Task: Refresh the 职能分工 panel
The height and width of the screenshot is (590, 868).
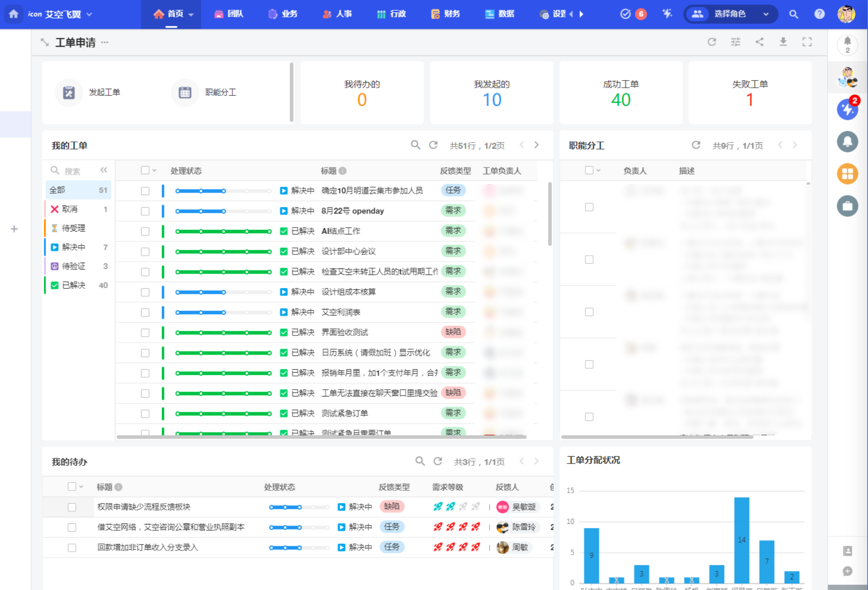Action: 696,145
